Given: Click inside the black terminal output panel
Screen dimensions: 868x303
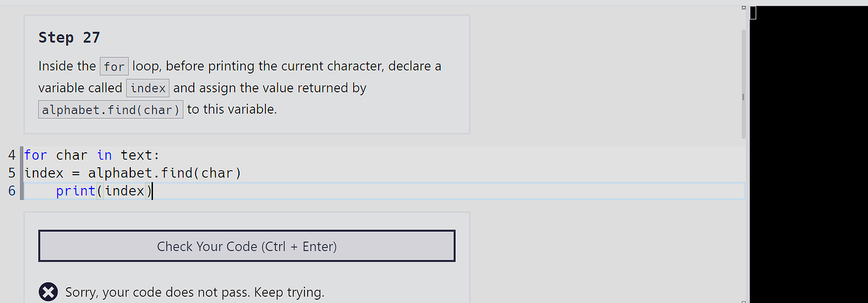Looking at the screenshot, I should click(x=809, y=154).
